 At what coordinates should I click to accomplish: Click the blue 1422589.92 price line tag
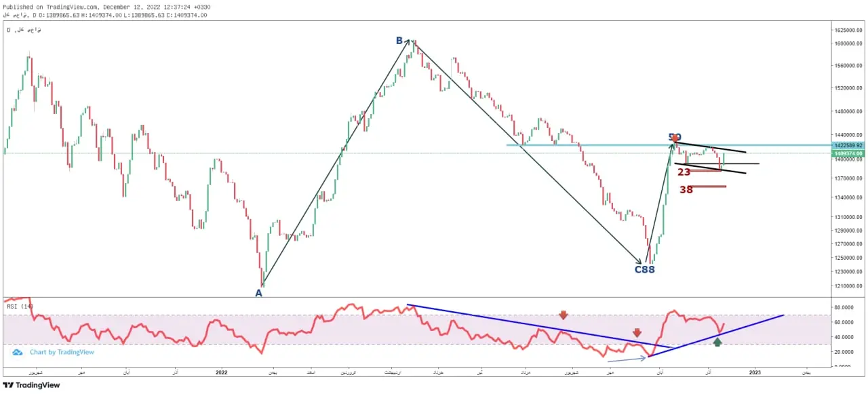pos(850,145)
